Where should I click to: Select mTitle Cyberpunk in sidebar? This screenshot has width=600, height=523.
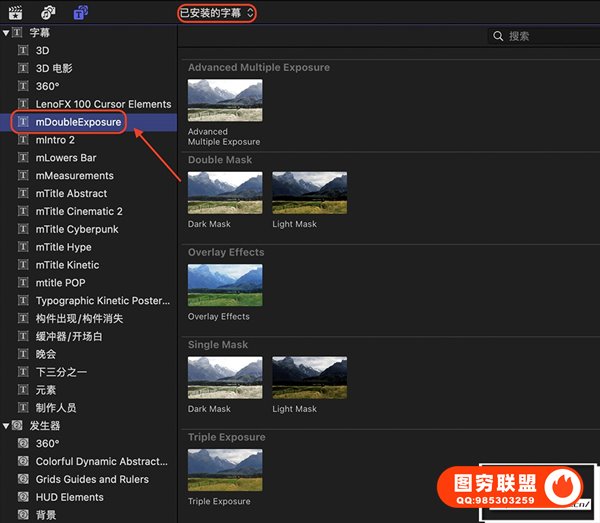point(77,229)
